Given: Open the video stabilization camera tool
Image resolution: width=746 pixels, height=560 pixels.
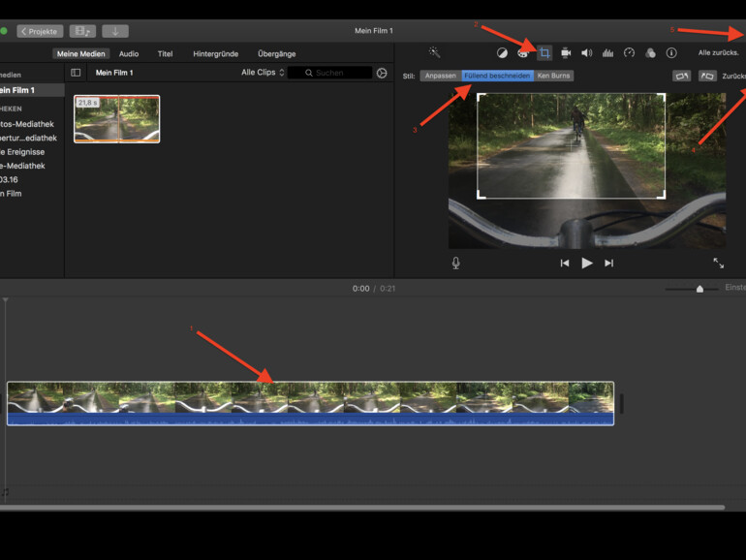Looking at the screenshot, I should coord(566,53).
